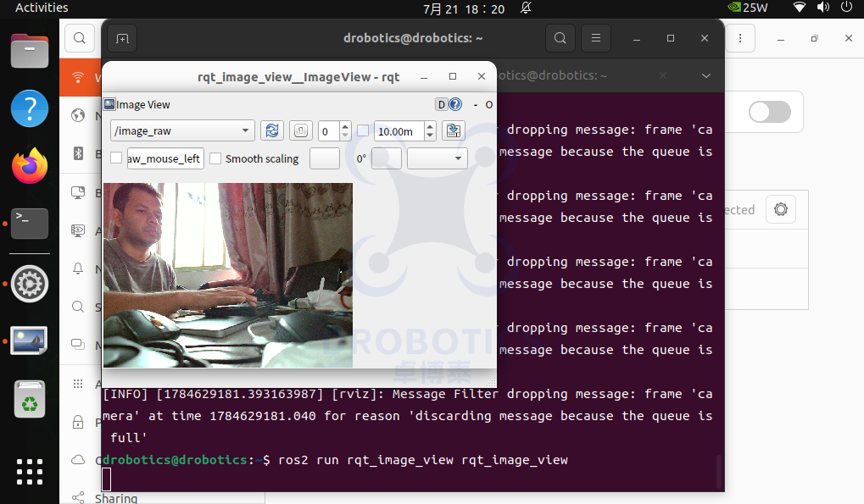This screenshot has width=864, height=504.
Task: Select the Background display icon in Settings sidebar
Action: pos(78,192)
